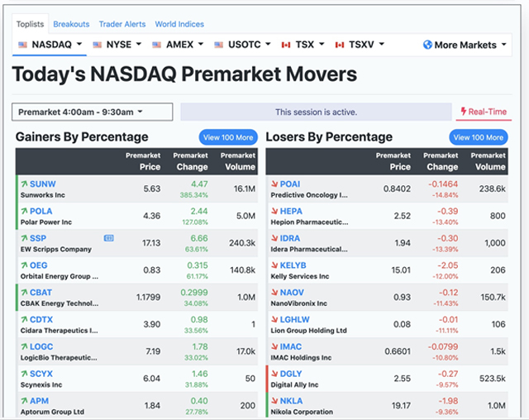Expand the Premarket 4:00am - 9:30am session selector
529x420 pixels.
click(92, 112)
